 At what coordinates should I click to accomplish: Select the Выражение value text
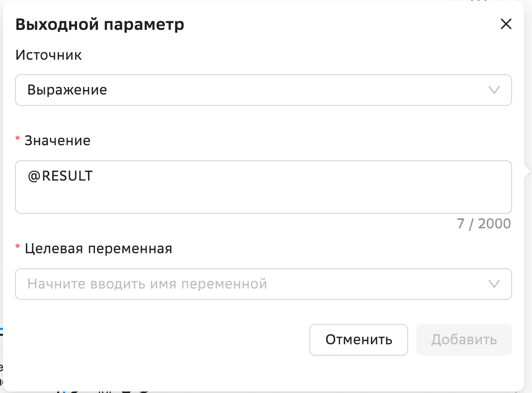[x=67, y=90]
